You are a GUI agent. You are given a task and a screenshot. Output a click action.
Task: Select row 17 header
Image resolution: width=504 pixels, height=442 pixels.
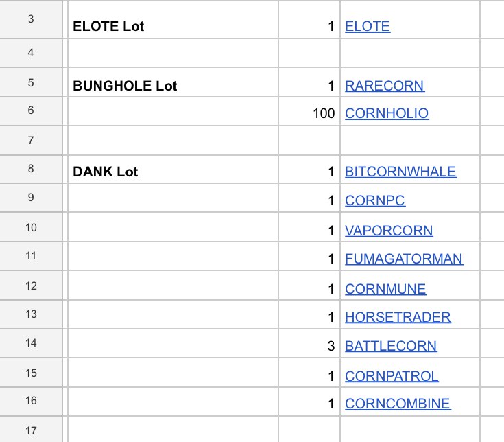point(31,430)
